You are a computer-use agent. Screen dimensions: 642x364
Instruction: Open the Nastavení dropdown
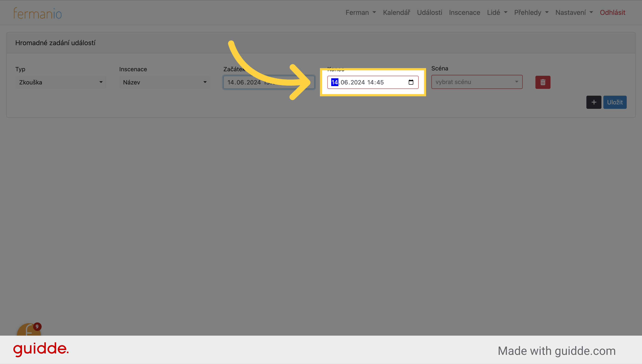[574, 13]
